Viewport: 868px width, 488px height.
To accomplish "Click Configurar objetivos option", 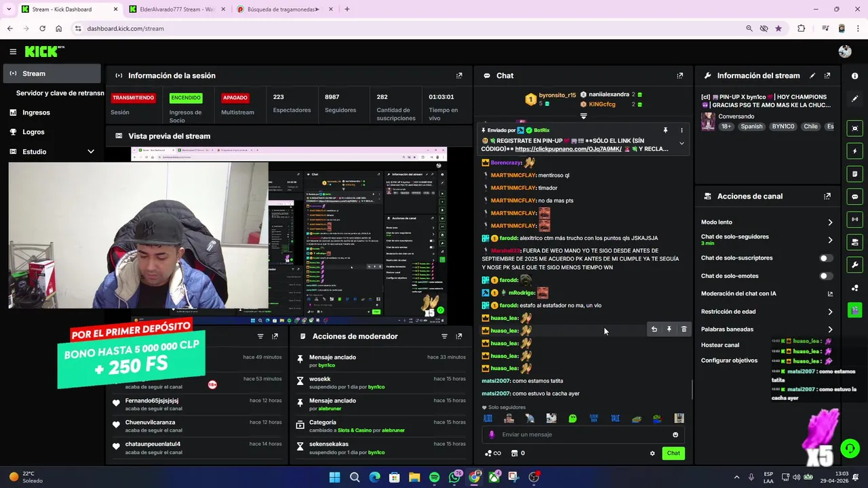I will tap(730, 361).
